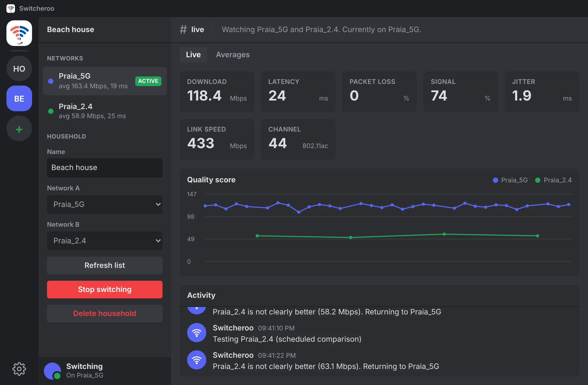Toggle Praia_5G series in chart legend
Screen dimensions: 588x385
click(510, 180)
